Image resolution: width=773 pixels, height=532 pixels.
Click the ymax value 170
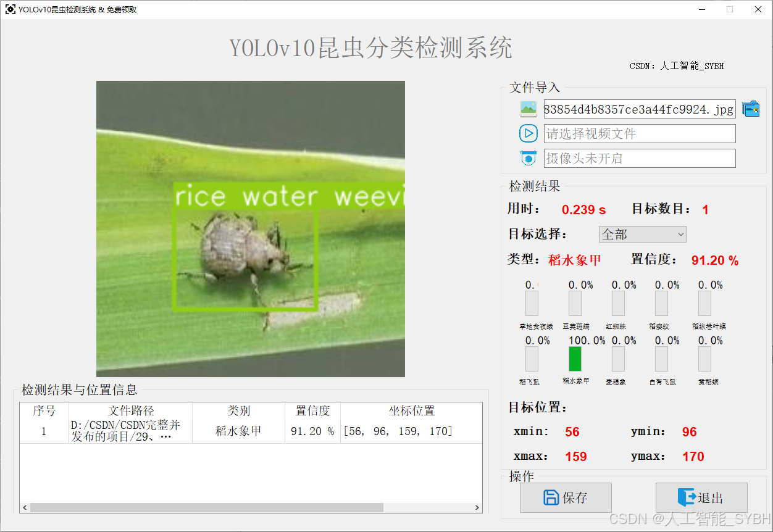(693, 457)
